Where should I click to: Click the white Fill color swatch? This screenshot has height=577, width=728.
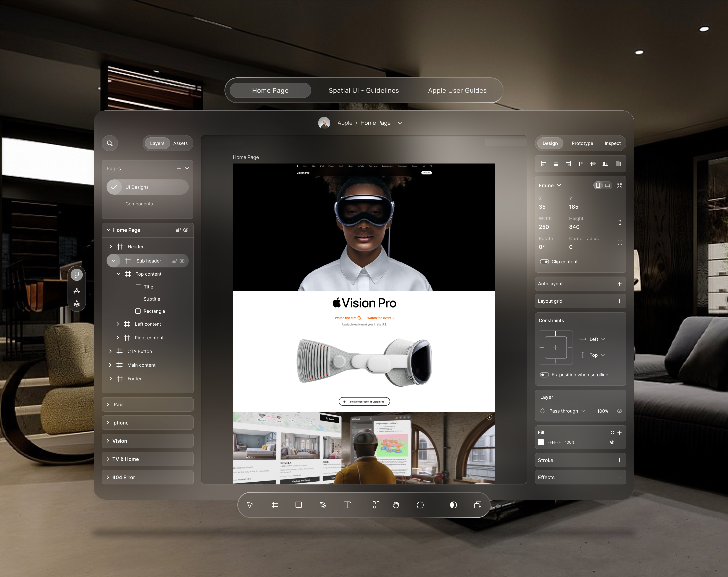click(541, 442)
